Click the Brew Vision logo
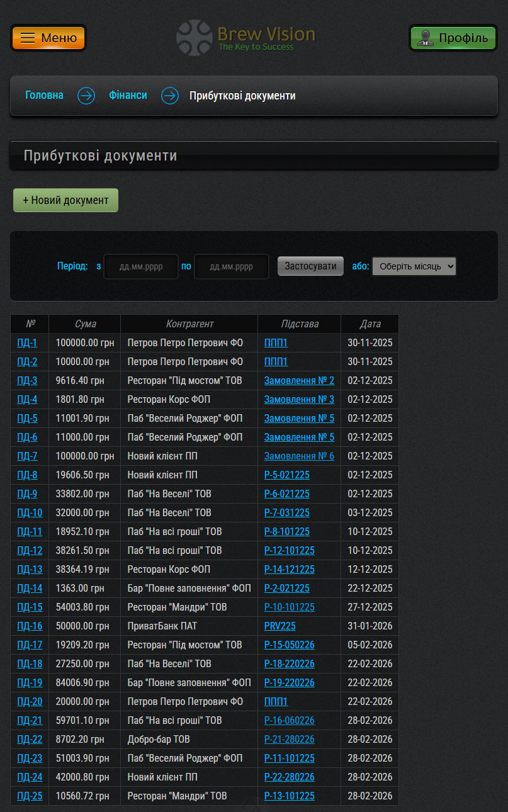 246,38
